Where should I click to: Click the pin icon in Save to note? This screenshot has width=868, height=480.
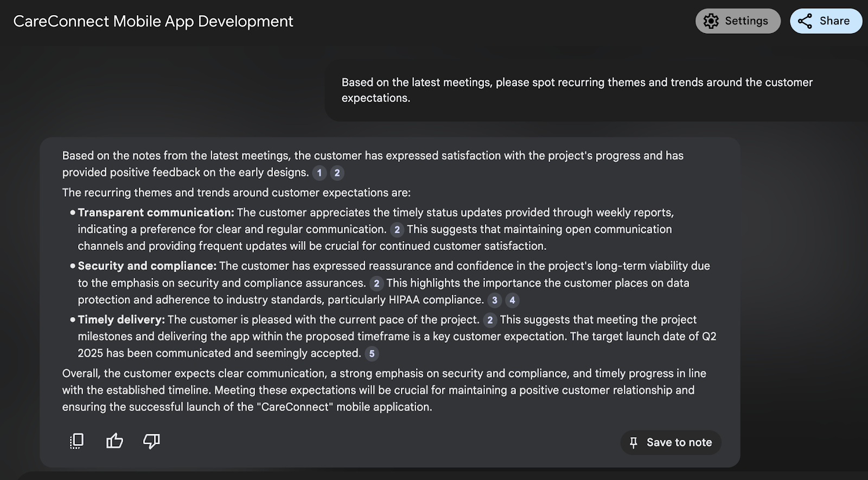[633, 443]
